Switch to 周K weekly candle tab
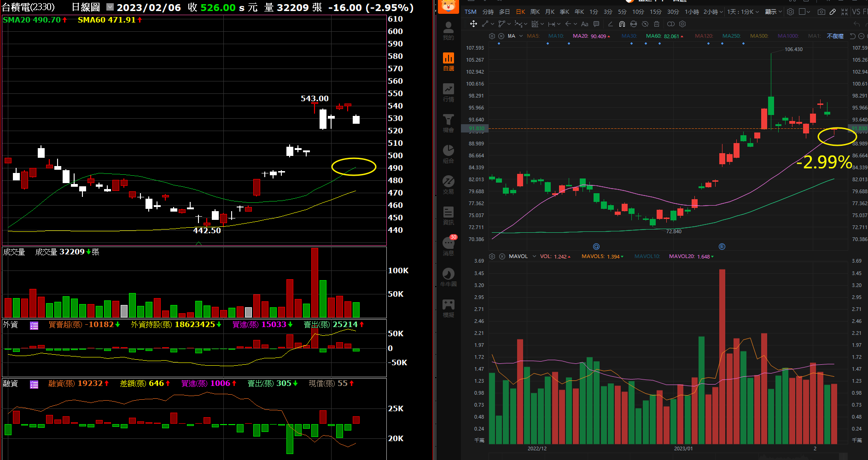The image size is (868, 460). click(x=535, y=11)
